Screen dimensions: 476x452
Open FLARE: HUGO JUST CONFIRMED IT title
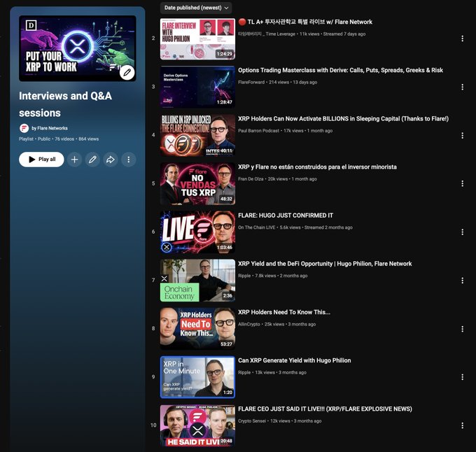coord(286,216)
